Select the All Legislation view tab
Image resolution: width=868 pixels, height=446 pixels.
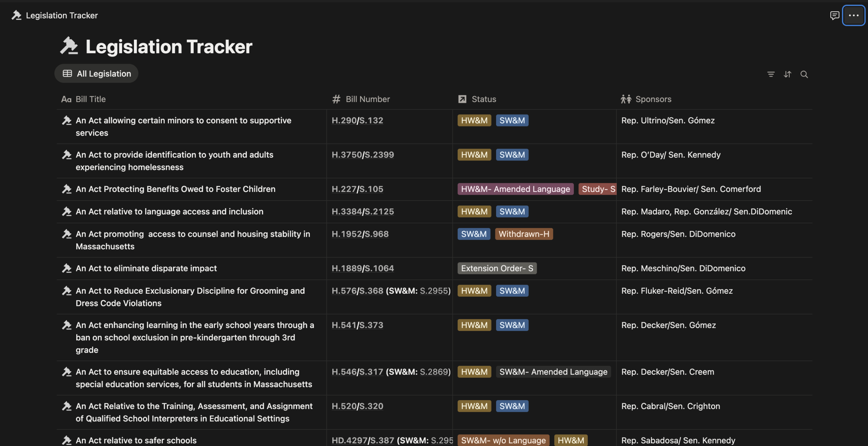(97, 74)
